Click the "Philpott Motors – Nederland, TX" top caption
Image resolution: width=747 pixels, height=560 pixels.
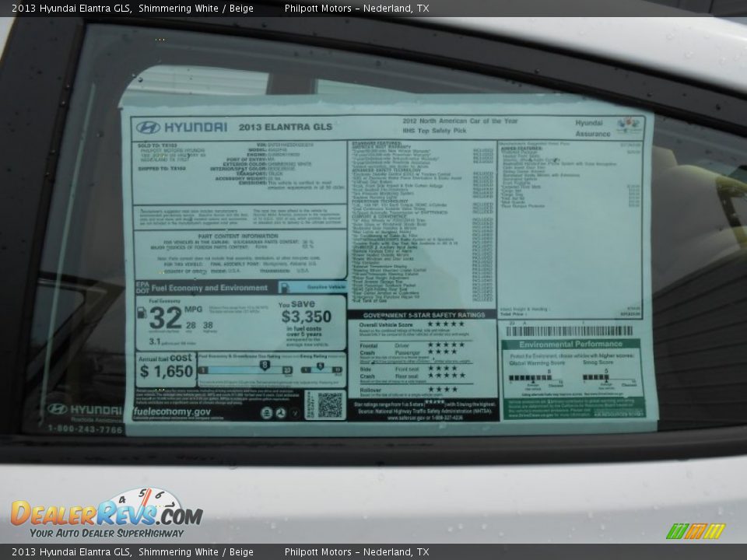pyautogui.click(x=356, y=8)
